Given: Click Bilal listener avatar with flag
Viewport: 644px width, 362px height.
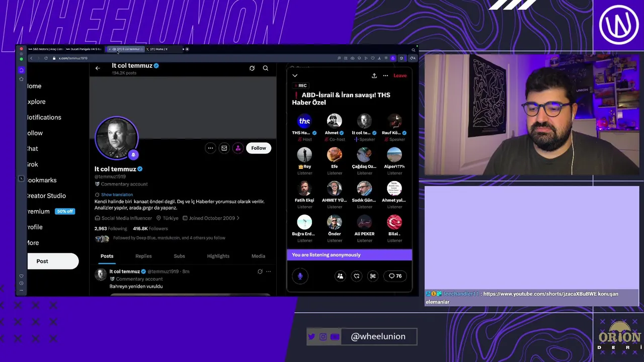Looking at the screenshot, I should tap(394, 222).
